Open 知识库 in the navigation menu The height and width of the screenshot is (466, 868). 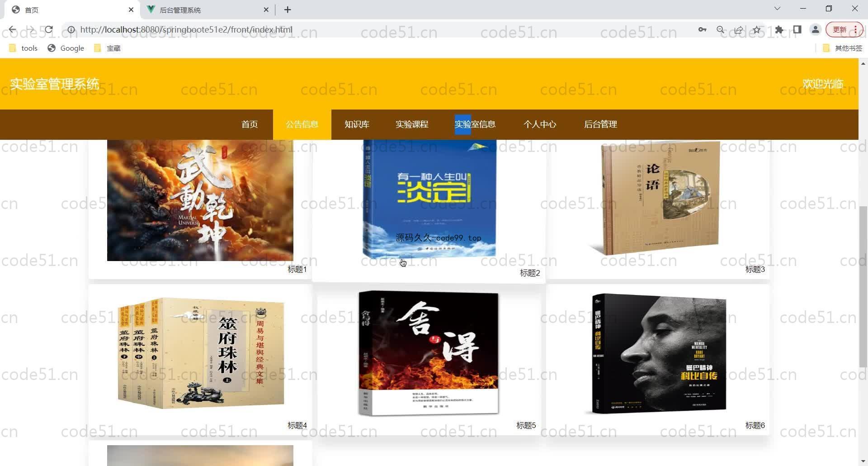click(x=357, y=124)
